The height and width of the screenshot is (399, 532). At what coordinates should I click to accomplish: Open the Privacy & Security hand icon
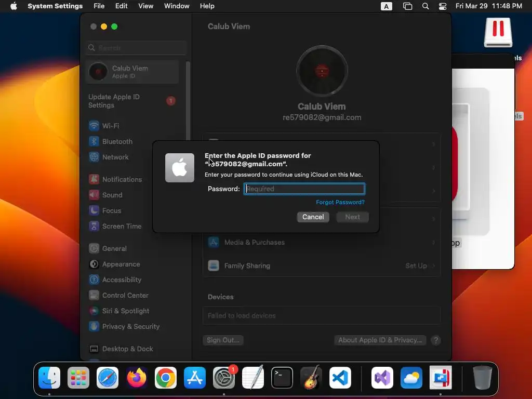point(94,326)
